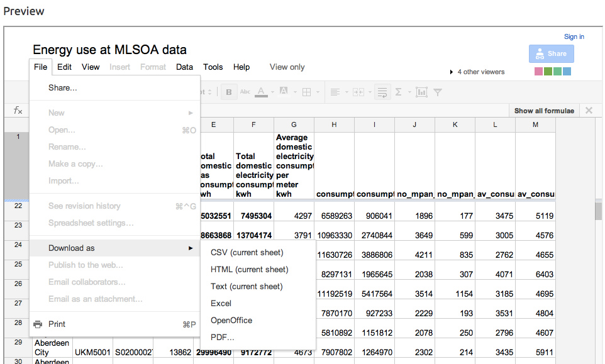Open the Edit menu
The height and width of the screenshot is (364, 605).
coord(64,67)
